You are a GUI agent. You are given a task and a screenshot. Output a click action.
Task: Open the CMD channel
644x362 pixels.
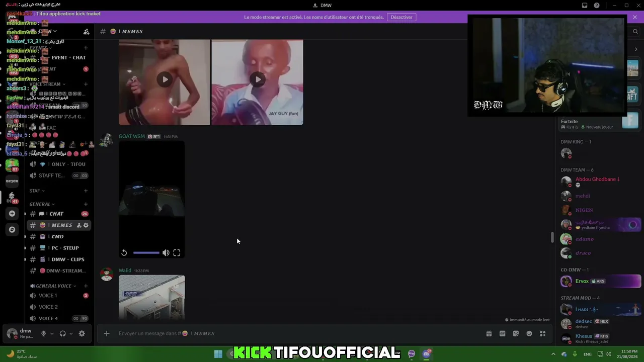point(58,236)
